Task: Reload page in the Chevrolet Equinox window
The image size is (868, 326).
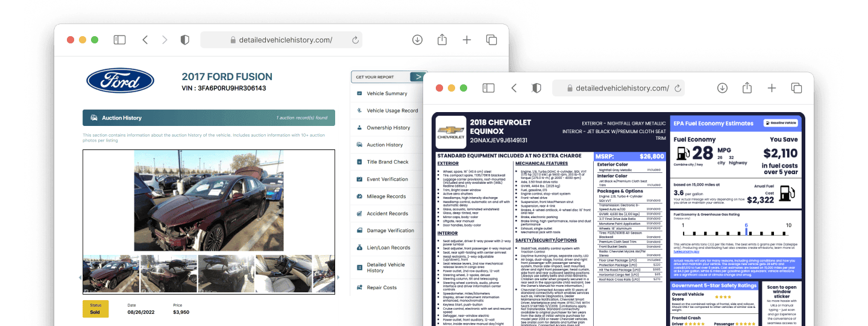Action: [x=678, y=88]
